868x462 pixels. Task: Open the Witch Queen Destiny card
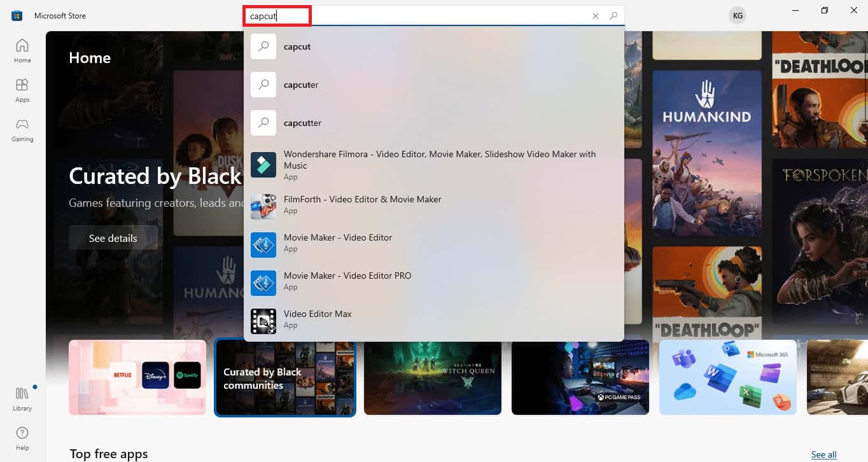[x=433, y=377]
